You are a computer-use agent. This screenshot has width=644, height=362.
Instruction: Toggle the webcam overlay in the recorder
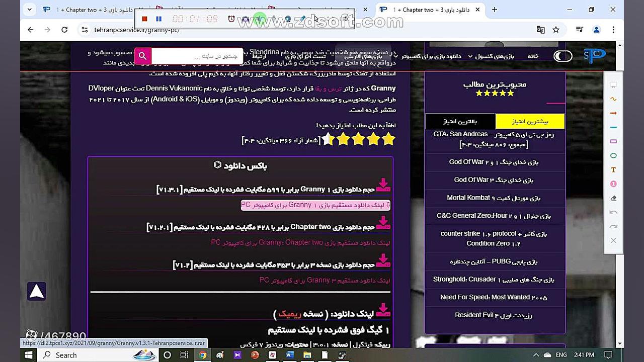coord(287,19)
